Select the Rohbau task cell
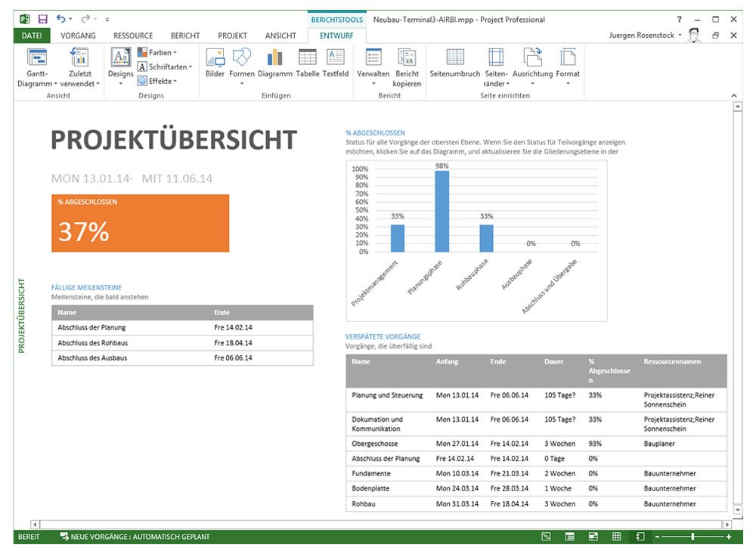 tap(364, 503)
